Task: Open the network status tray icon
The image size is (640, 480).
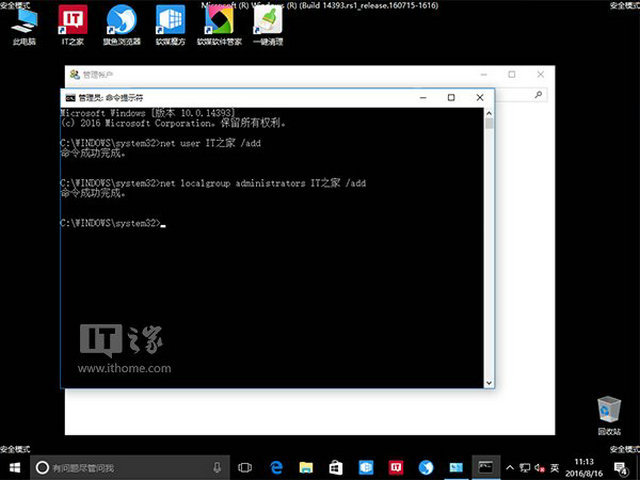Action: click(524, 468)
